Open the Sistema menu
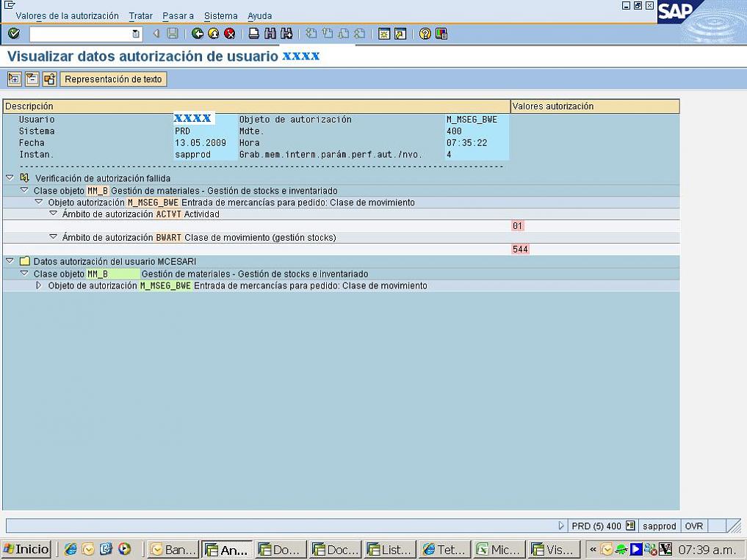This screenshot has width=747, height=560. click(220, 16)
